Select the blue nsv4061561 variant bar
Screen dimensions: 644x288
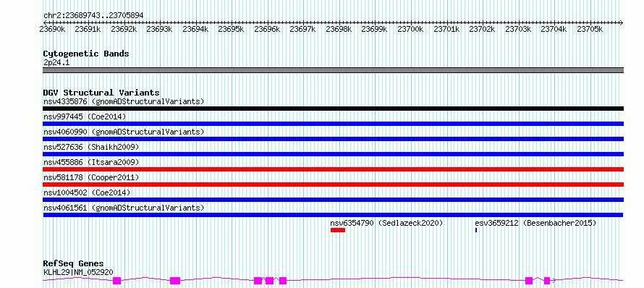333,215
